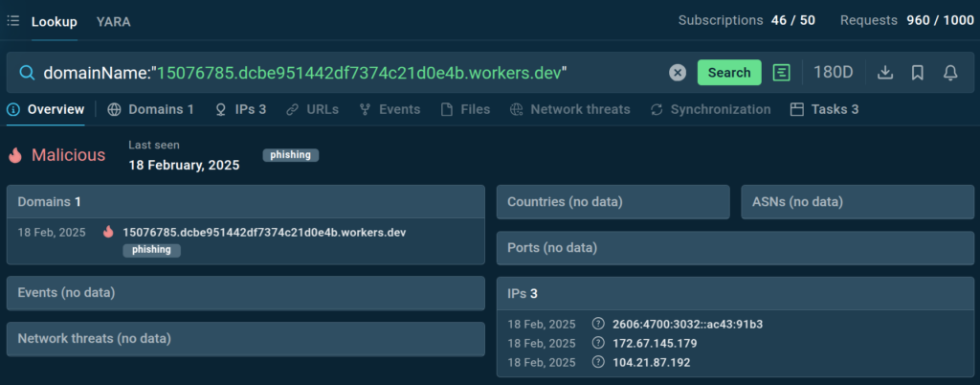Open the IPs 3 tab

click(240, 109)
